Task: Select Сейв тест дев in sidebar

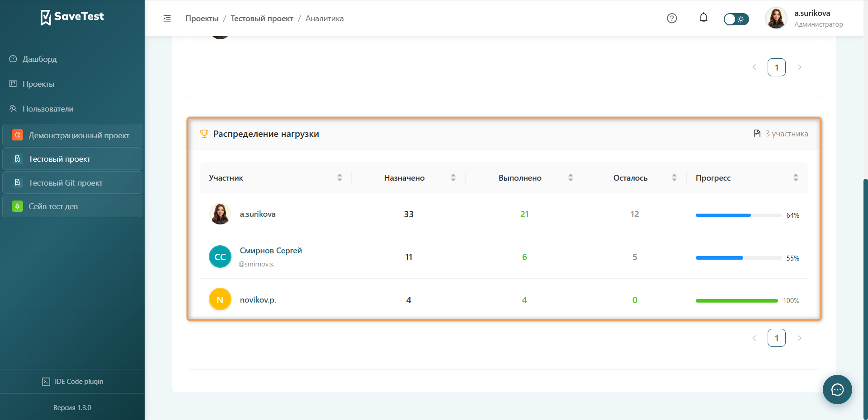Action: 72,206
